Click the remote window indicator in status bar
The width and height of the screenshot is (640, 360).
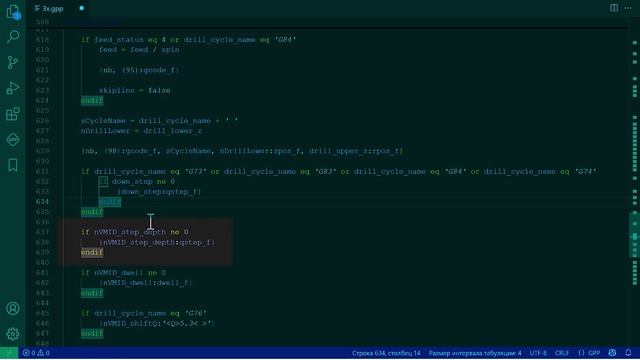click(x=9, y=353)
